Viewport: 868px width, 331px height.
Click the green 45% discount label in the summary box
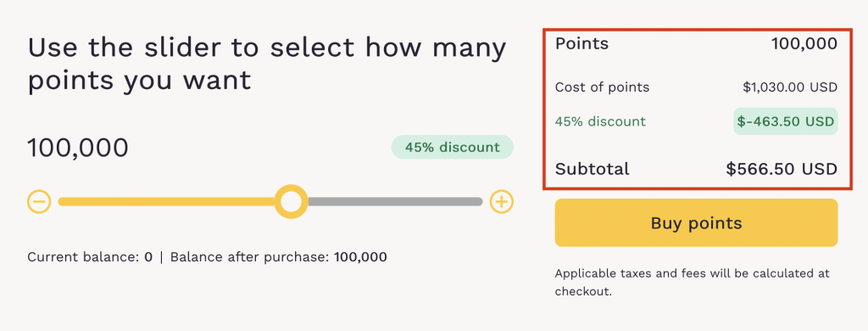tap(600, 121)
